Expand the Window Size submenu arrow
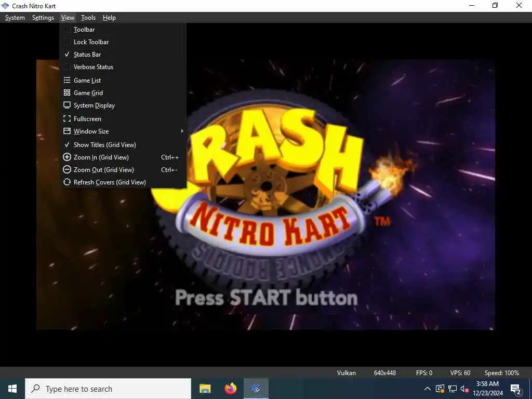532x399 pixels. point(182,131)
